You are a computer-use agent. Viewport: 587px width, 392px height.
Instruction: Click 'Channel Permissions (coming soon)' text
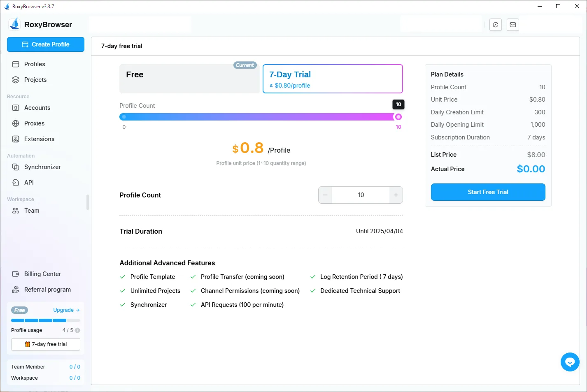pyautogui.click(x=250, y=291)
